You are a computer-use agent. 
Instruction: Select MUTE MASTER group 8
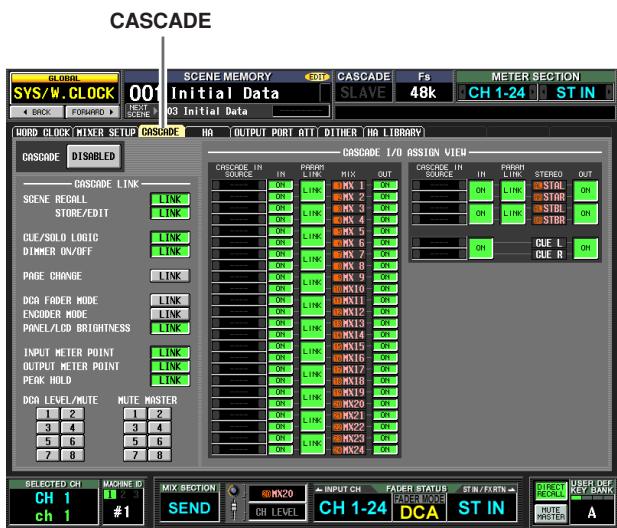click(159, 455)
